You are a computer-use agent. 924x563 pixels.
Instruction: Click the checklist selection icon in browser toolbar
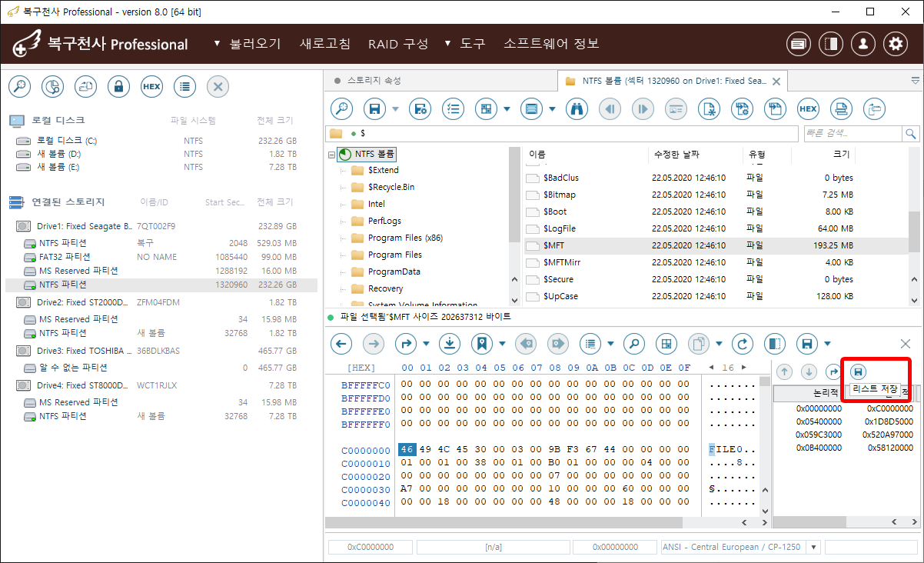click(x=454, y=109)
